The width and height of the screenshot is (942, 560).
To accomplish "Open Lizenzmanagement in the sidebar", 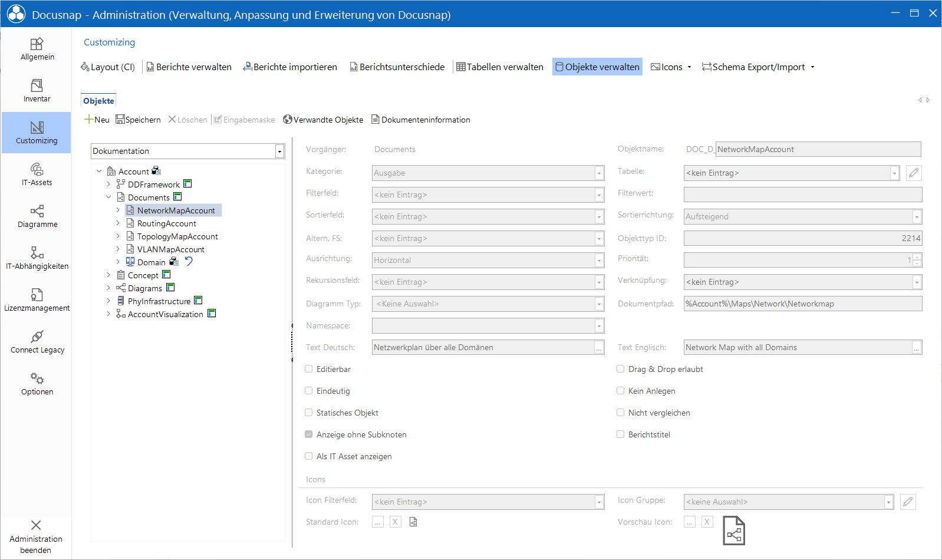I will [37, 300].
